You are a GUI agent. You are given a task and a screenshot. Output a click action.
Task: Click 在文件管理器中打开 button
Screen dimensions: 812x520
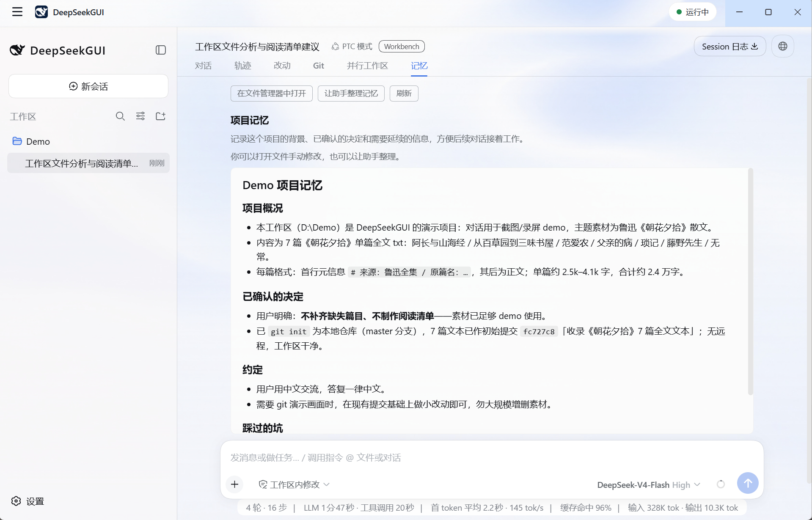pos(272,94)
